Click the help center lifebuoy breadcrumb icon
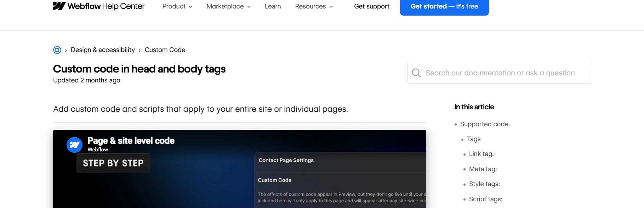The width and height of the screenshot is (644, 208). (x=57, y=50)
